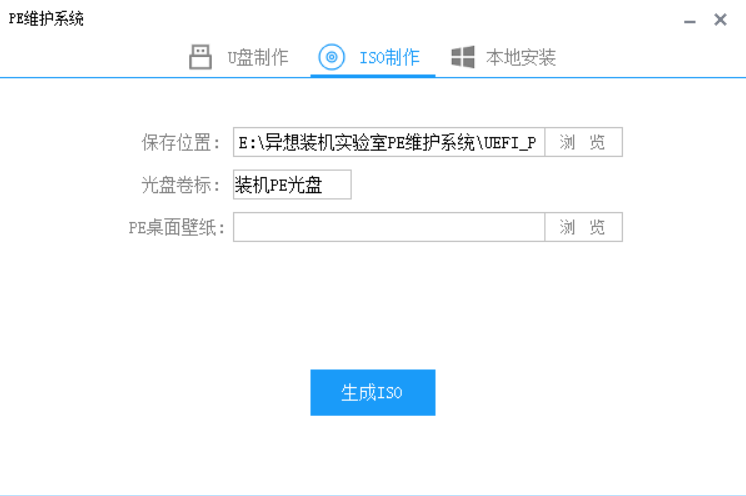Click the USB drive icon for U盘制作

click(x=201, y=57)
